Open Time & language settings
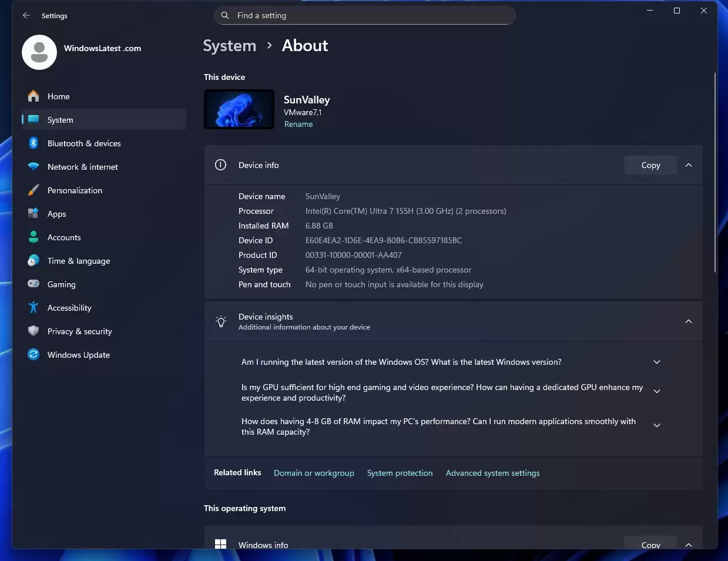 79,261
